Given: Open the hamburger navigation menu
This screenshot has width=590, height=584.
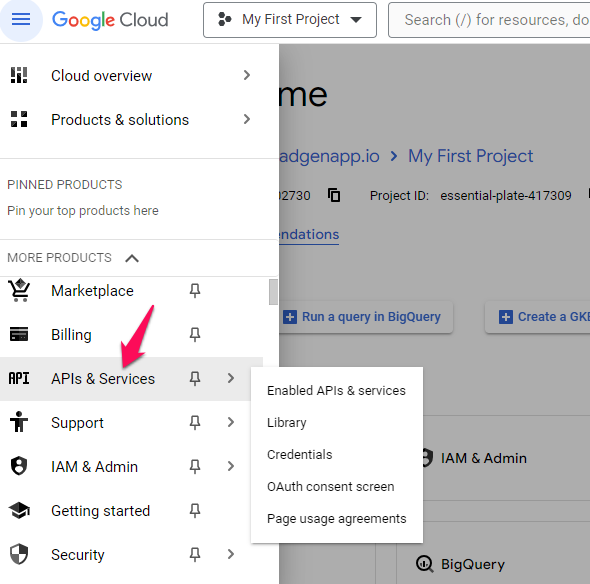Looking at the screenshot, I should pos(21,19).
